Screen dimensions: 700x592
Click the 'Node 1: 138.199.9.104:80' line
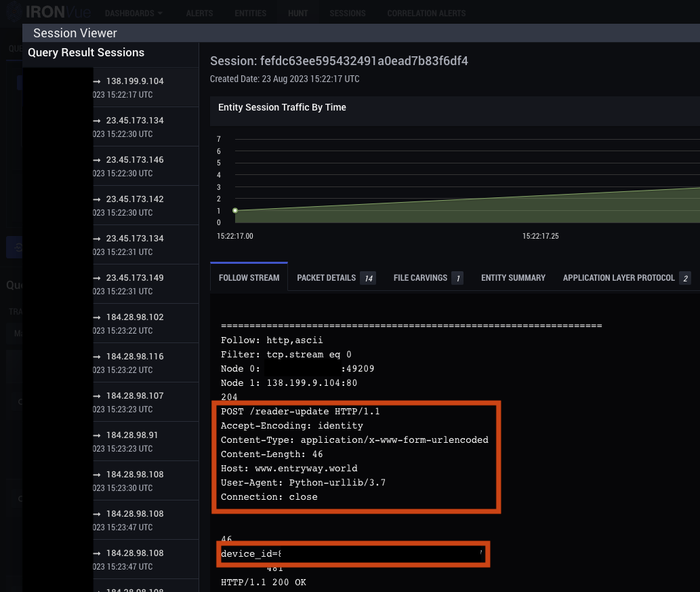tap(289, 383)
